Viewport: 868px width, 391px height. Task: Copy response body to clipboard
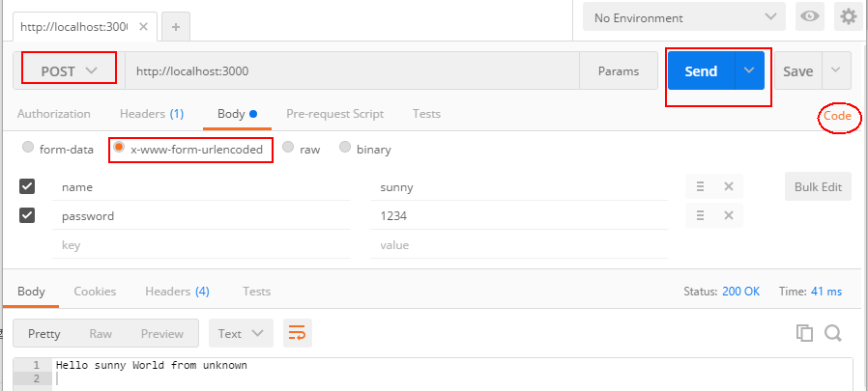pos(804,333)
